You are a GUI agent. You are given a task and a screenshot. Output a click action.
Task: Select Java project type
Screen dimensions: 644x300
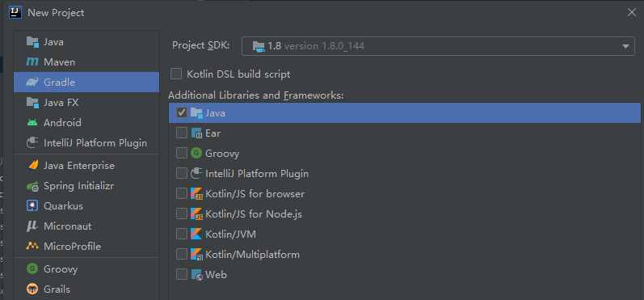(86, 42)
